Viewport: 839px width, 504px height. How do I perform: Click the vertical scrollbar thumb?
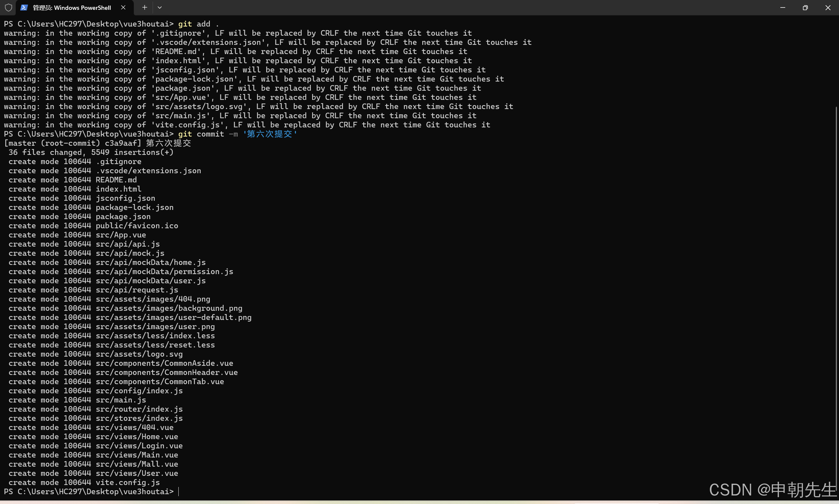[836, 299]
